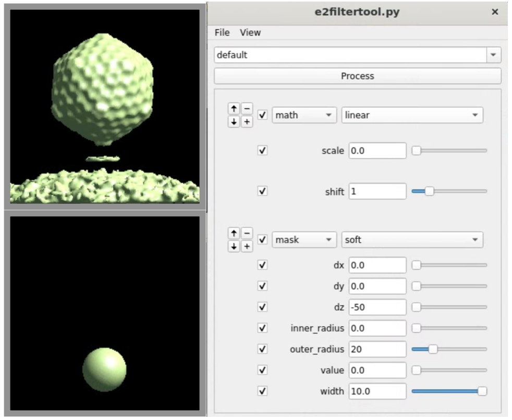Remove the math filter with minus button
512x420 pixels.
pos(247,109)
